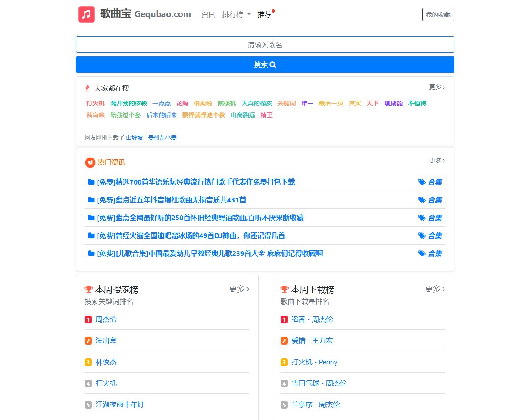
Task: Click the rank 1 badge beside 稻香
Action: (284, 319)
